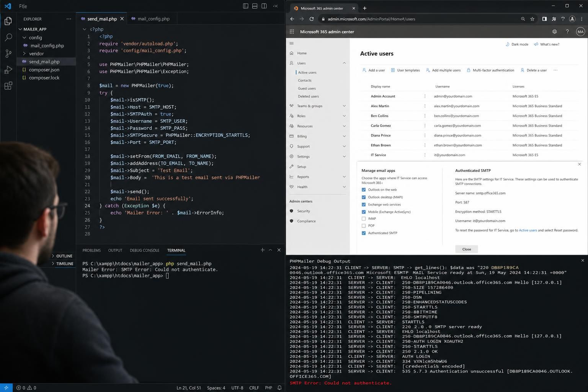Viewport: 588px width, 392px height.
Task: Click the MA account avatar
Action: point(580,32)
